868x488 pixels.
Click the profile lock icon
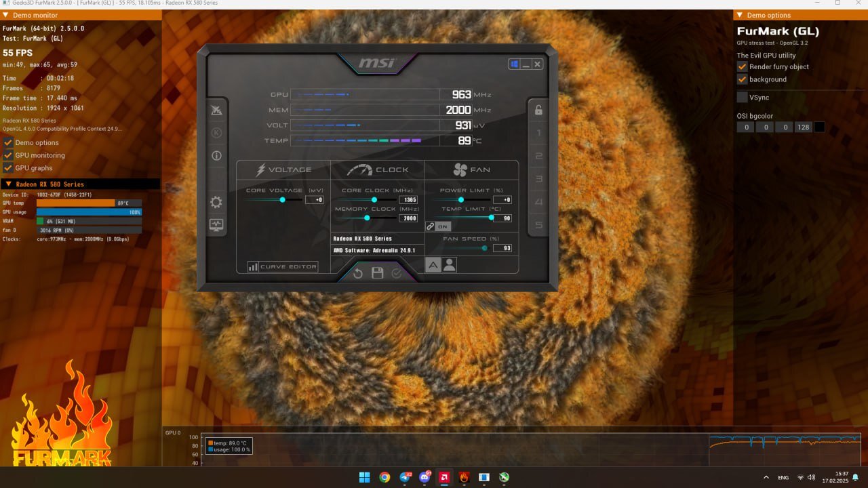(x=538, y=110)
